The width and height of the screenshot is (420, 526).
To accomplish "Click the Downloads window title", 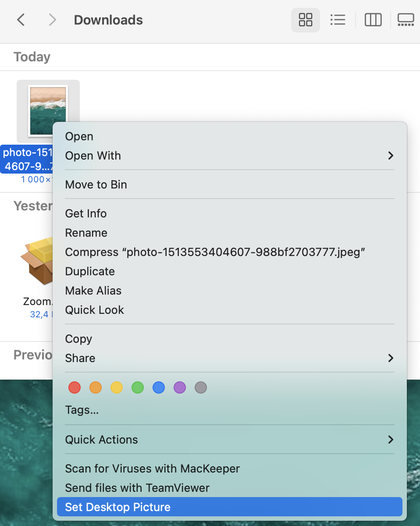I will tap(108, 20).
